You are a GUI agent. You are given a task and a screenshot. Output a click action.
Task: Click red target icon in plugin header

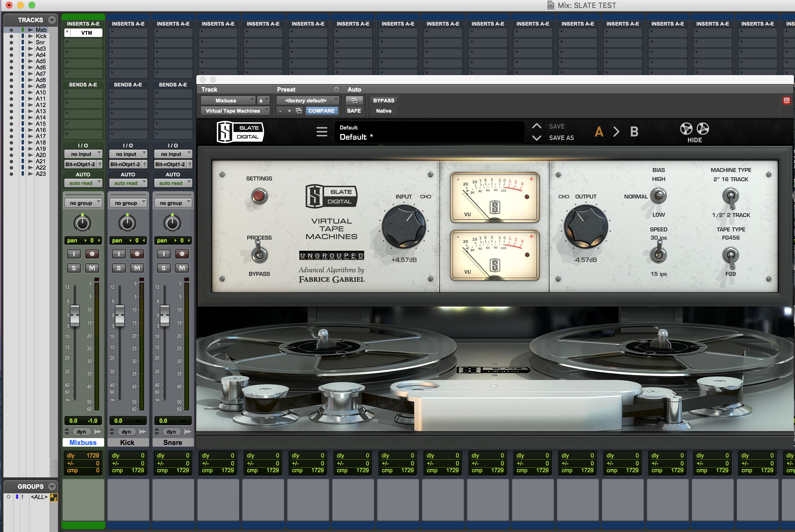[x=786, y=100]
